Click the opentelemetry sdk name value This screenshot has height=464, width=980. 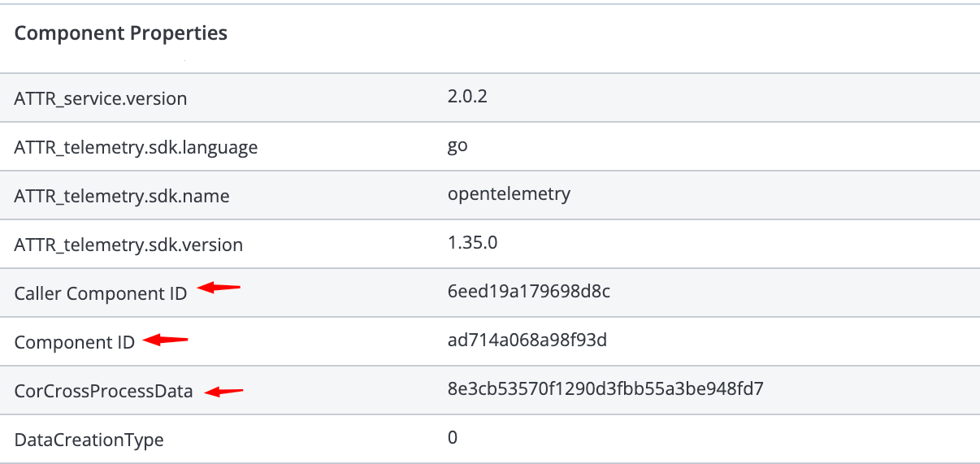coord(509,194)
